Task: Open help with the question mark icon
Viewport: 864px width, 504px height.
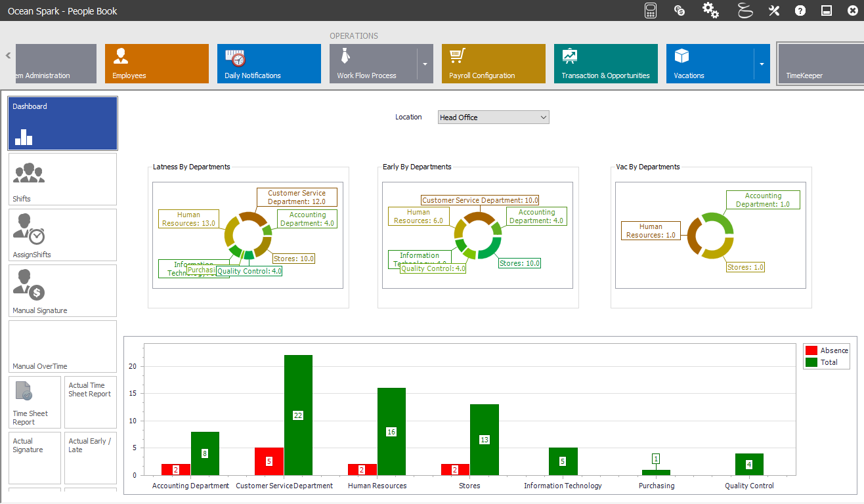Action: pos(800,10)
